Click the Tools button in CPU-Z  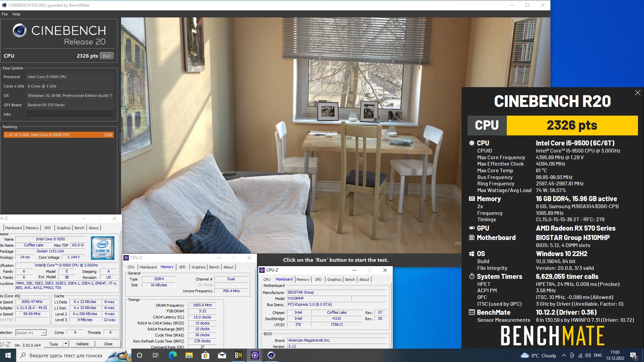pos(54,344)
